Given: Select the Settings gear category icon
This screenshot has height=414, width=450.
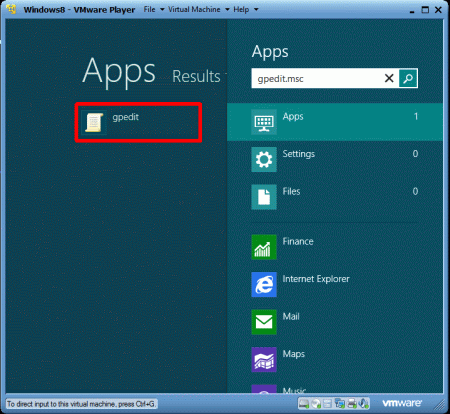Looking at the screenshot, I should (264, 159).
